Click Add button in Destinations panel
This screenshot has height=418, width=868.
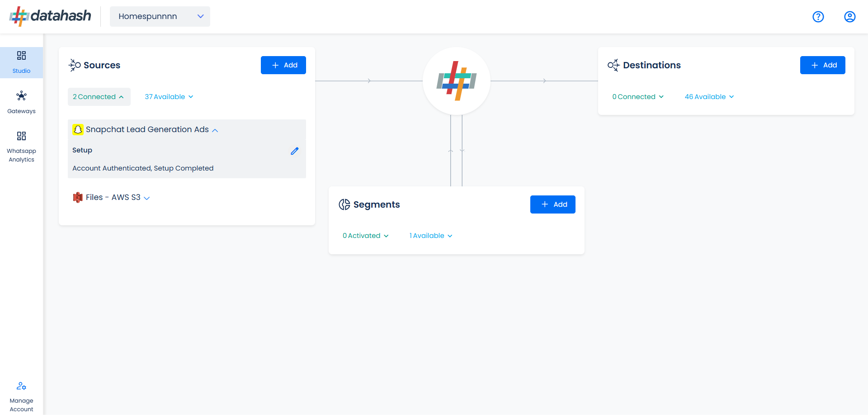822,65
